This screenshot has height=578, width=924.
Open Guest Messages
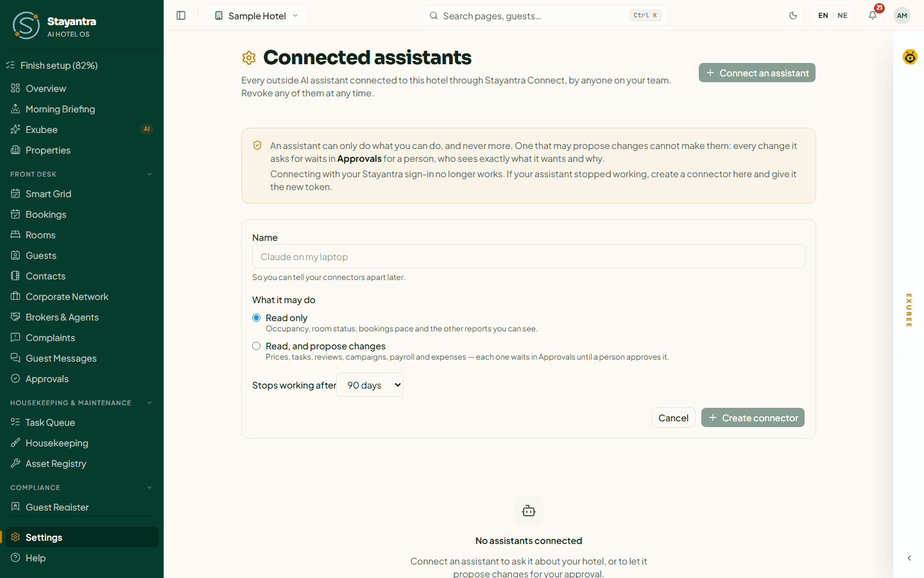[81, 358]
